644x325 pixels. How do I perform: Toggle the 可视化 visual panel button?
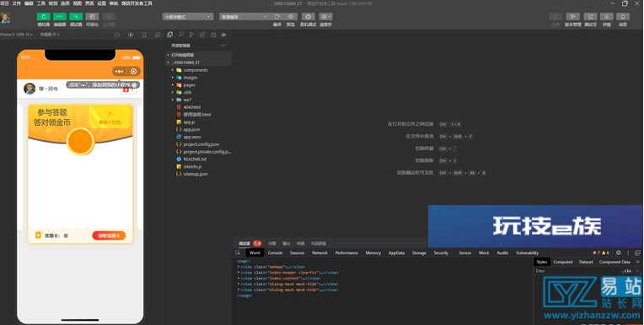point(92,17)
